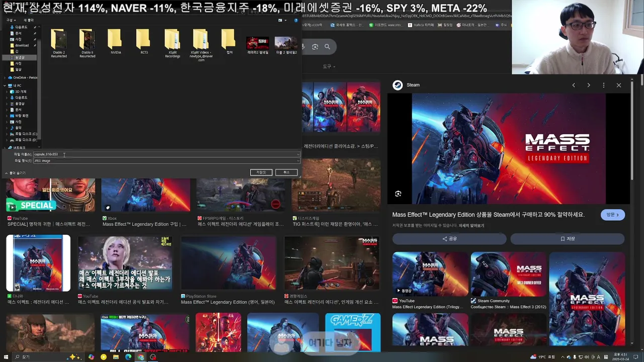Select highlighted 동영상 in quick access

click(x=19, y=57)
